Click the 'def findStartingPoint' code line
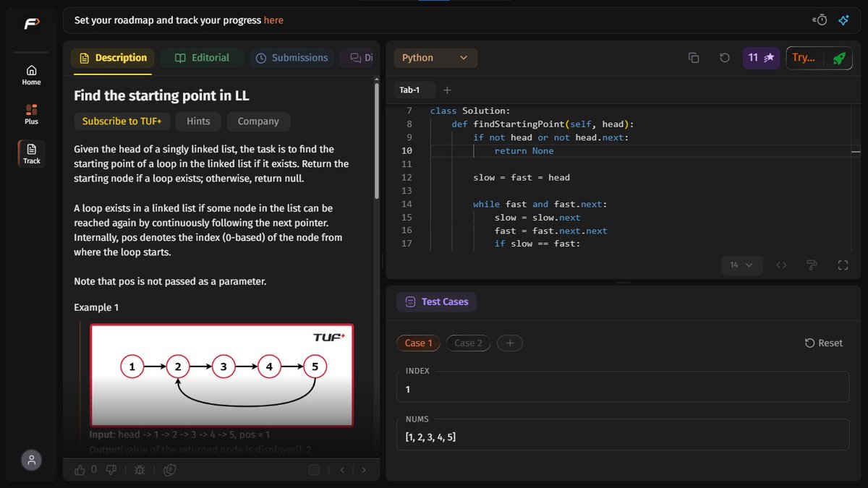The height and width of the screenshot is (488, 868). click(x=542, y=124)
